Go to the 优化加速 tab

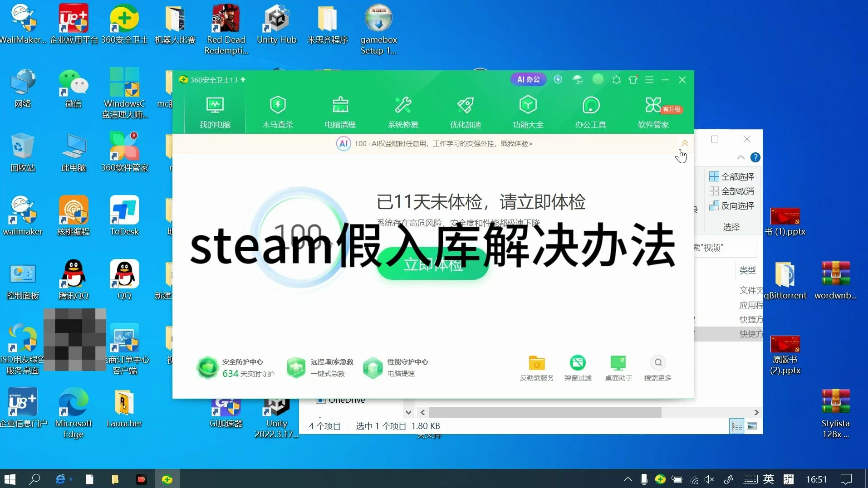(466, 112)
